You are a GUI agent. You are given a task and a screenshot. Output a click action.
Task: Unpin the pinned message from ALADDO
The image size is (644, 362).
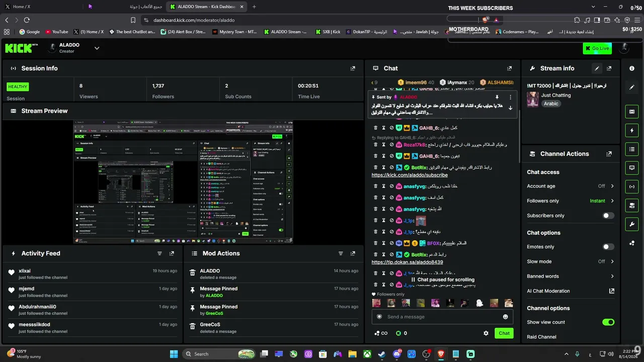pos(497,97)
